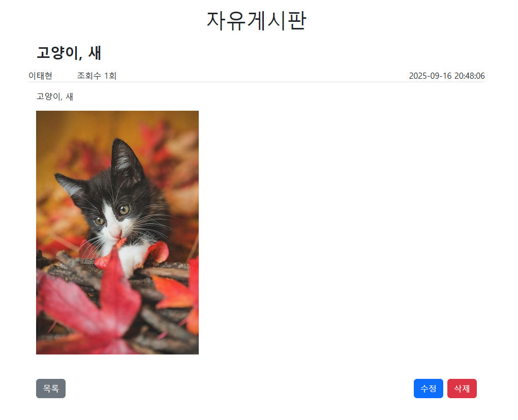The image size is (518, 420).
Task: Open the attached kitten photo
Action: click(x=117, y=233)
